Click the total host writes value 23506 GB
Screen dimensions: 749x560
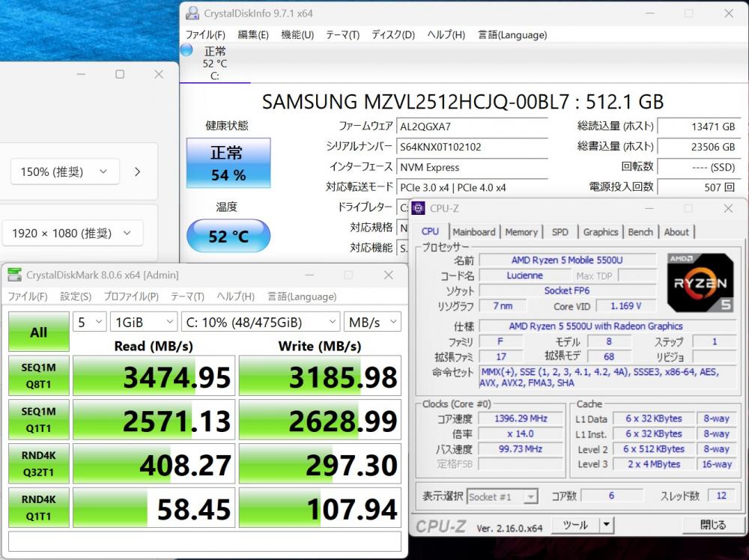699,147
